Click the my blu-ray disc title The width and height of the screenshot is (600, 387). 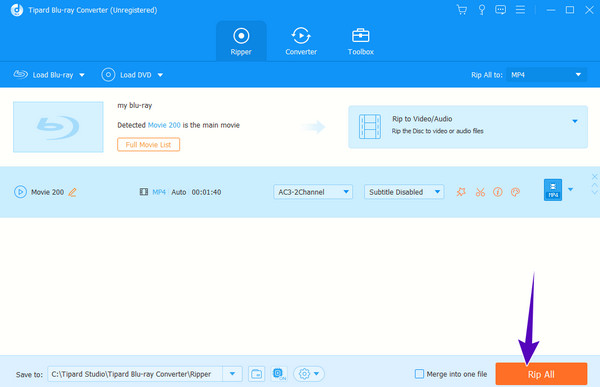[x=135, y=105]
